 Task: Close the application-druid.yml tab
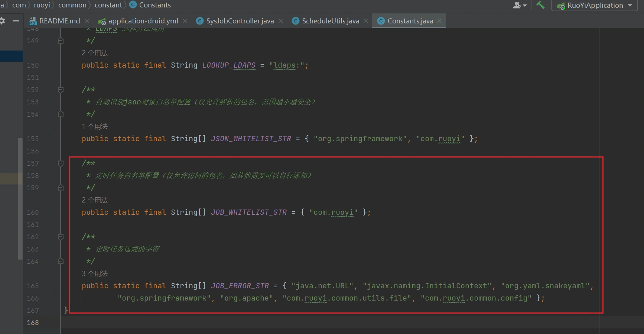click(185, 21)
